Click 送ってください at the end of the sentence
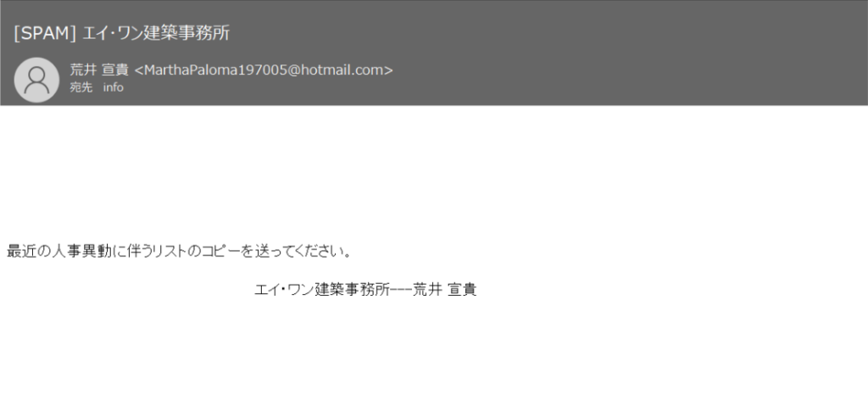868x416 pixels. tap(296, 252)
